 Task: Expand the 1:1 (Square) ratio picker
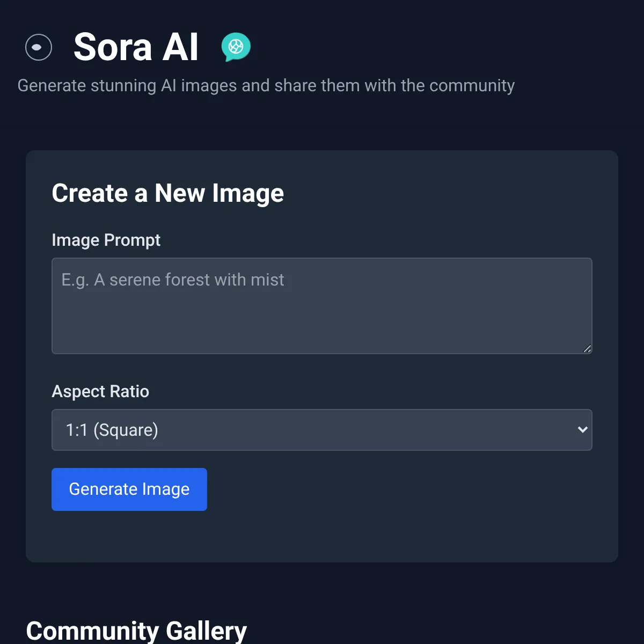pyautogui.click(x=321, y=430)
